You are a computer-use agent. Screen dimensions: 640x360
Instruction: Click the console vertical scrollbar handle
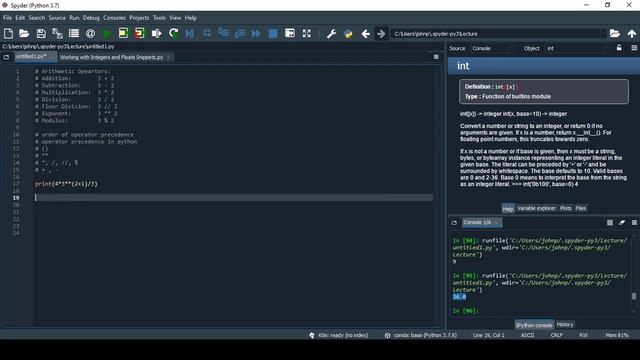tap(634, 296)
